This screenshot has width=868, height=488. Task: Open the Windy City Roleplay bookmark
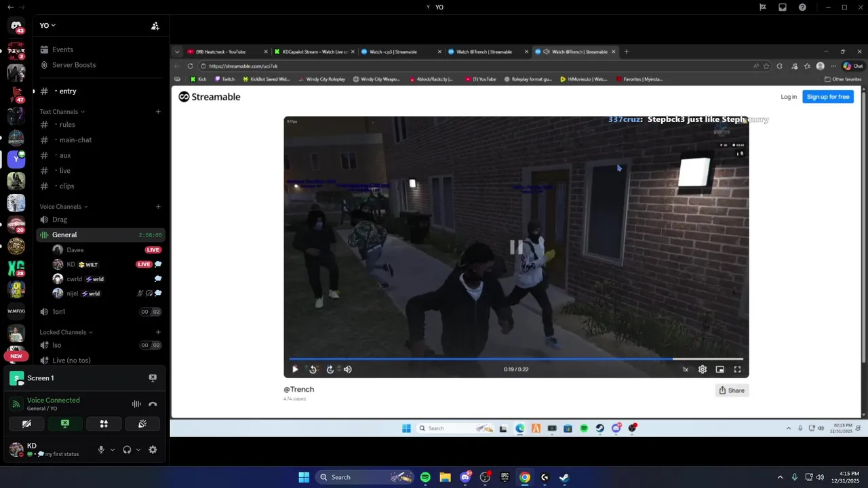coord(321,79)
